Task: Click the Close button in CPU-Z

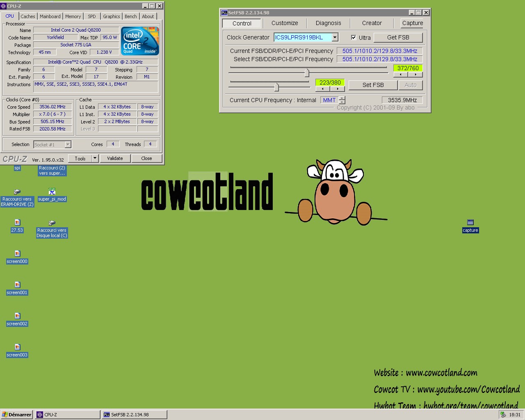Action: click(146, 158)
